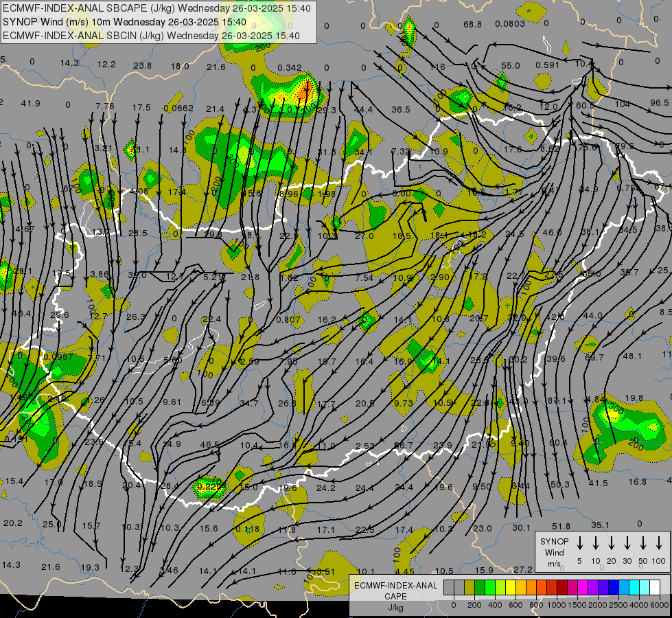Click the map value 69.7
The width and height of the screenshot is (672, 618).
click(x=594, y=357)
